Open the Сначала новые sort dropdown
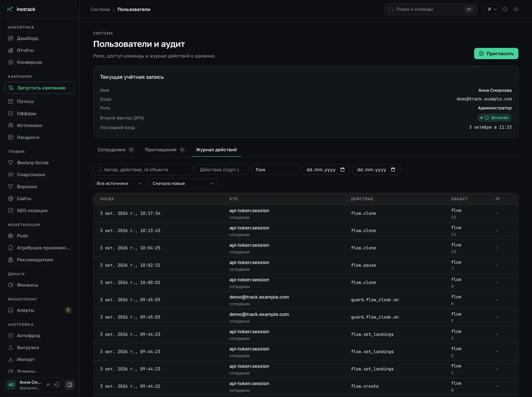Image resolution: width=532 pixels, height=397 pixels. (x=184, y=184)
